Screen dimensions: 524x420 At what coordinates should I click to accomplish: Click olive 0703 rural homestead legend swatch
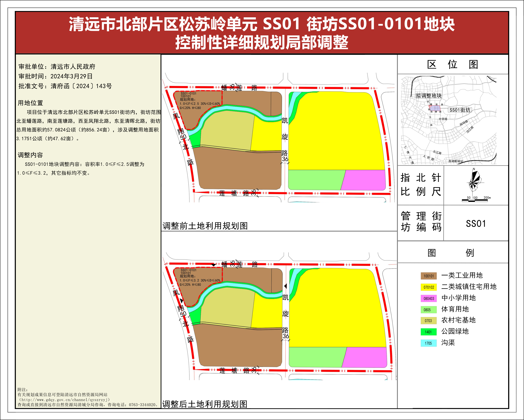(429, 321)
